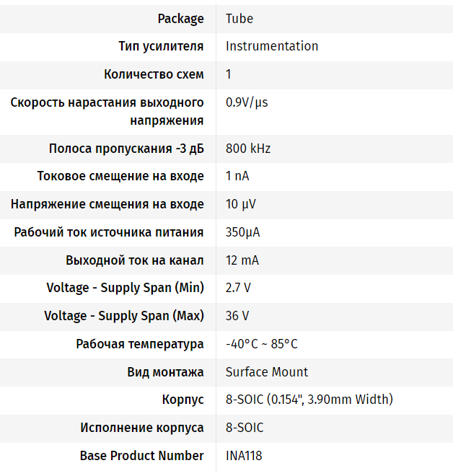
Task: Click the Surface Mount value
Action: coord(267,372)
